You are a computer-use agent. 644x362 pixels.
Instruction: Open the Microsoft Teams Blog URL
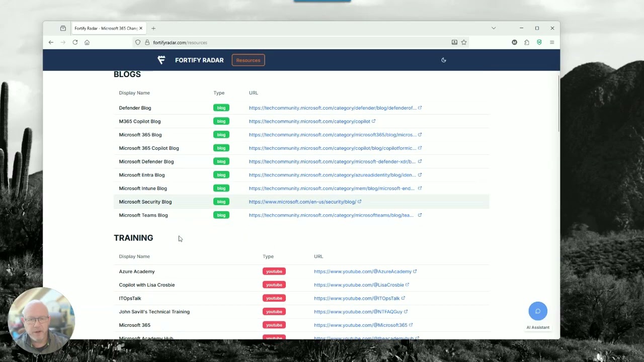335,215
